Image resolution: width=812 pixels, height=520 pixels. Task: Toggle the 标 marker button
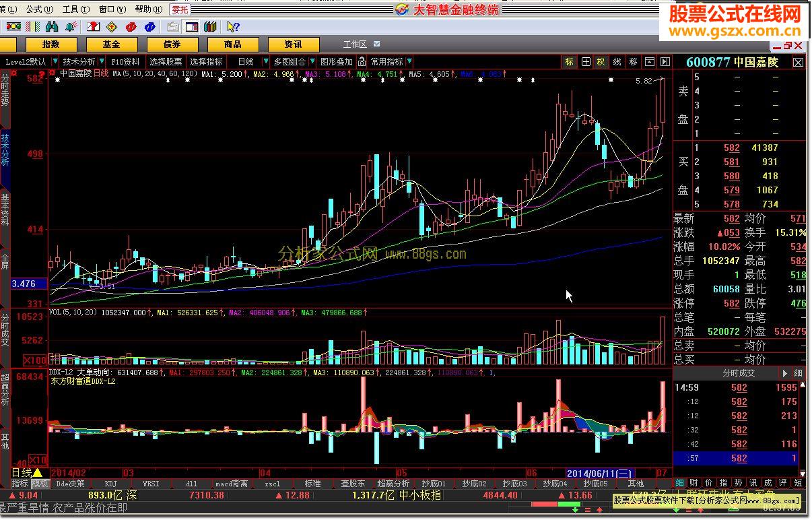(570, 62)
